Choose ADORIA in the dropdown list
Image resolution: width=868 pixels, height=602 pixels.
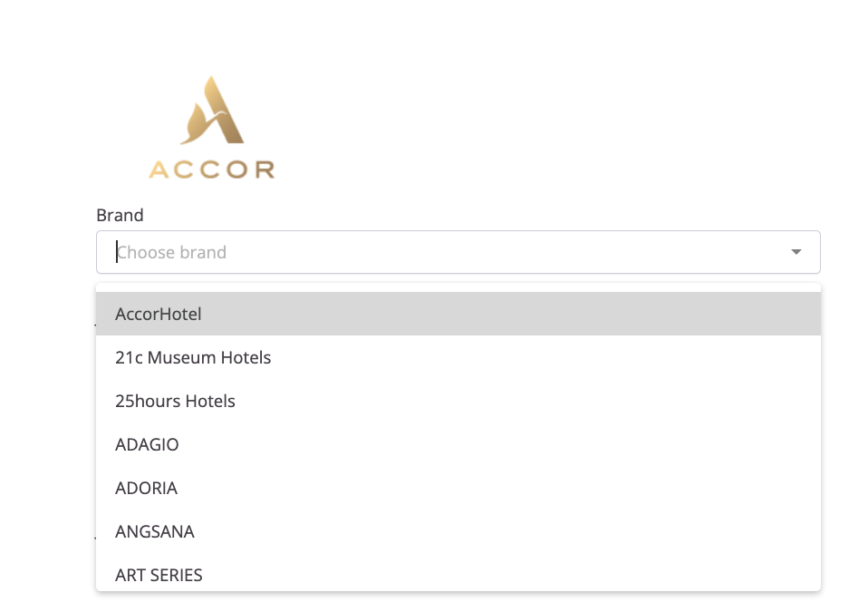pos(458,488)
